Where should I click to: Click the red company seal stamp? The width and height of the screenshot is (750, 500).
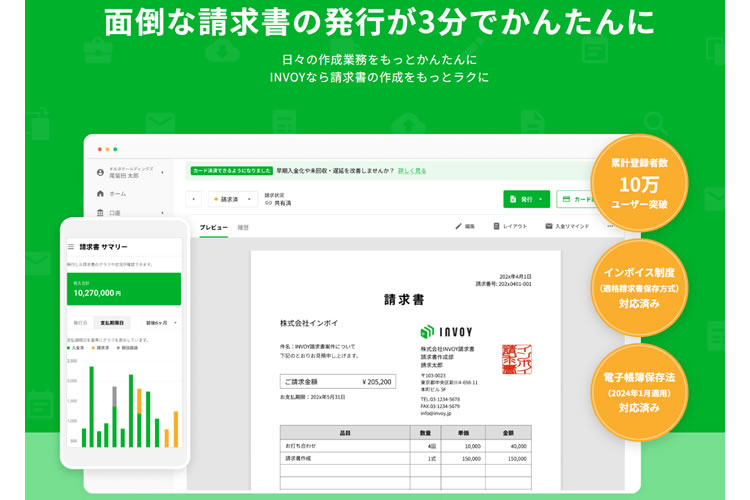(516, 359)
